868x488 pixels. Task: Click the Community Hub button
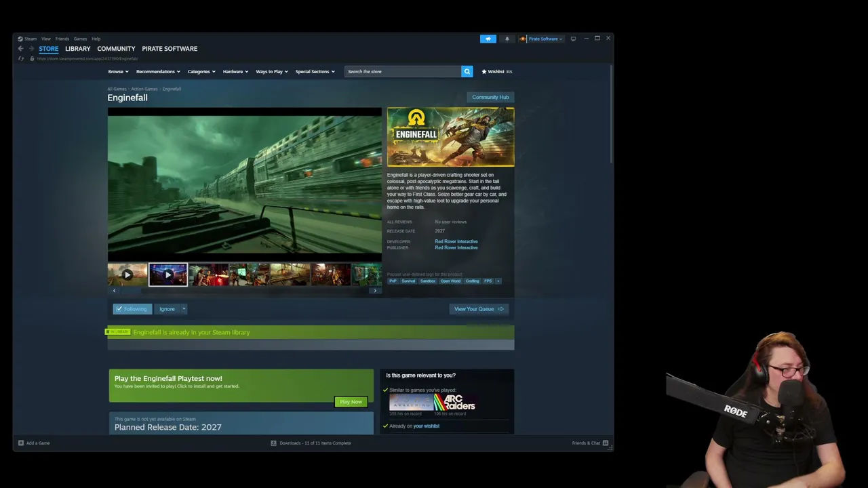(x=490, y=97)
